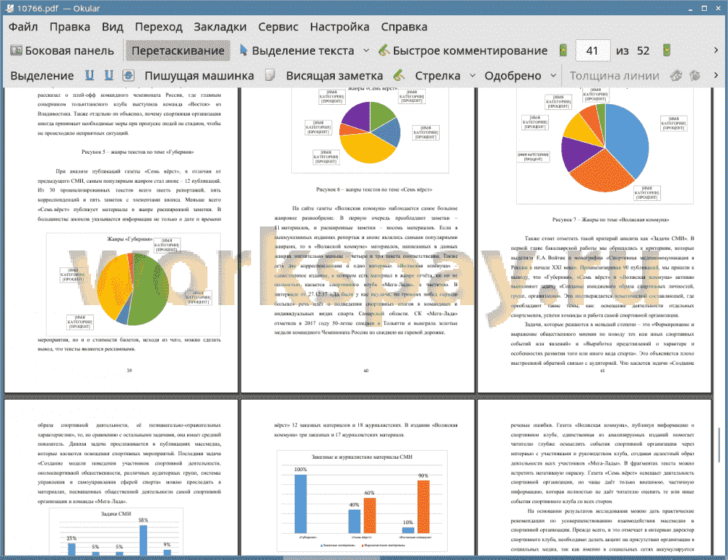Open the Справка menu
728x560 pixels.
pos(404,27)
